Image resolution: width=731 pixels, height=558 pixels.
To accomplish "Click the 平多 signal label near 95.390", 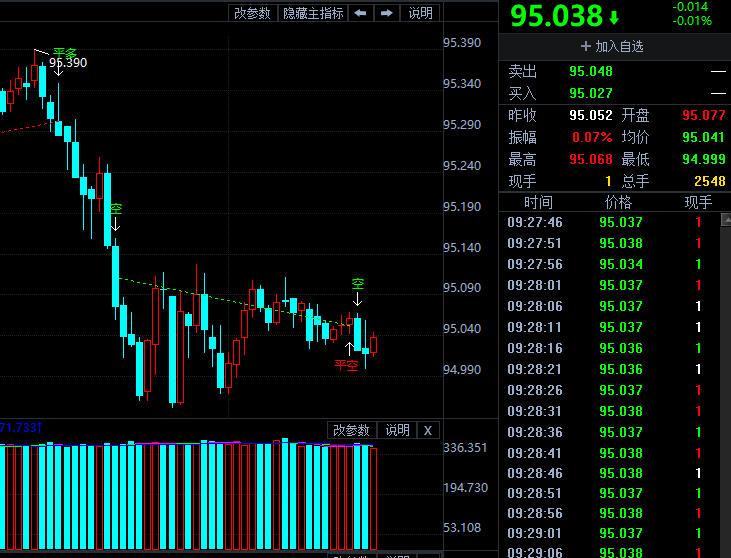I will (x=65, y=53).
